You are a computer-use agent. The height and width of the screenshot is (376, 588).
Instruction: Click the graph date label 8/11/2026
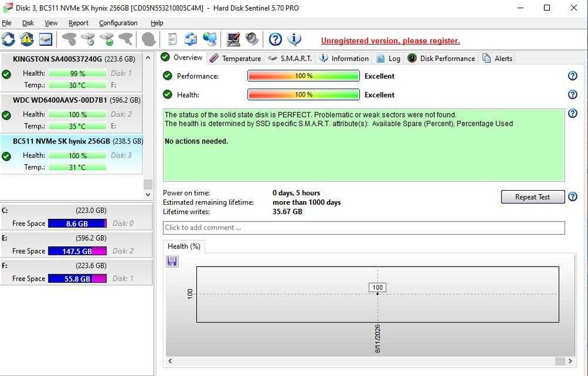pos(377,338)
